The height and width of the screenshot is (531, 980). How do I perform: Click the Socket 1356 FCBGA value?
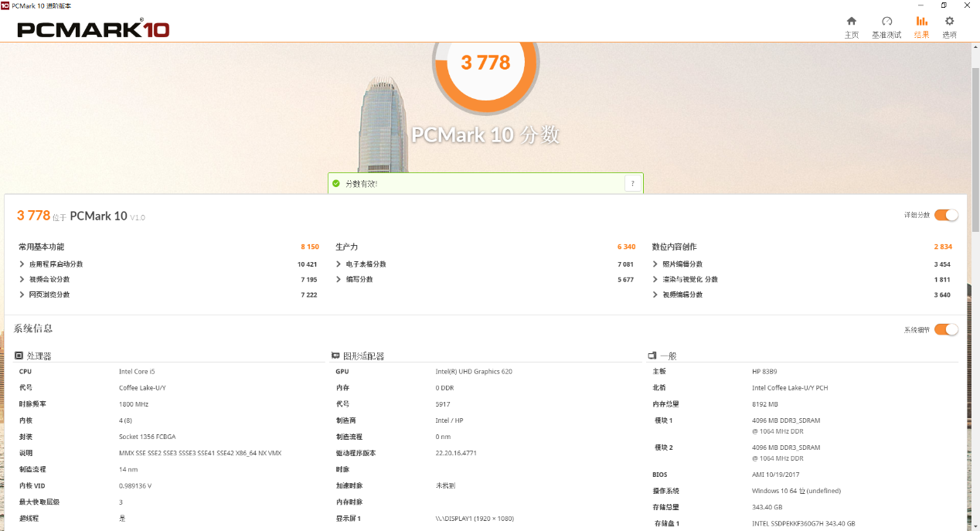click(x=147, y=437)
